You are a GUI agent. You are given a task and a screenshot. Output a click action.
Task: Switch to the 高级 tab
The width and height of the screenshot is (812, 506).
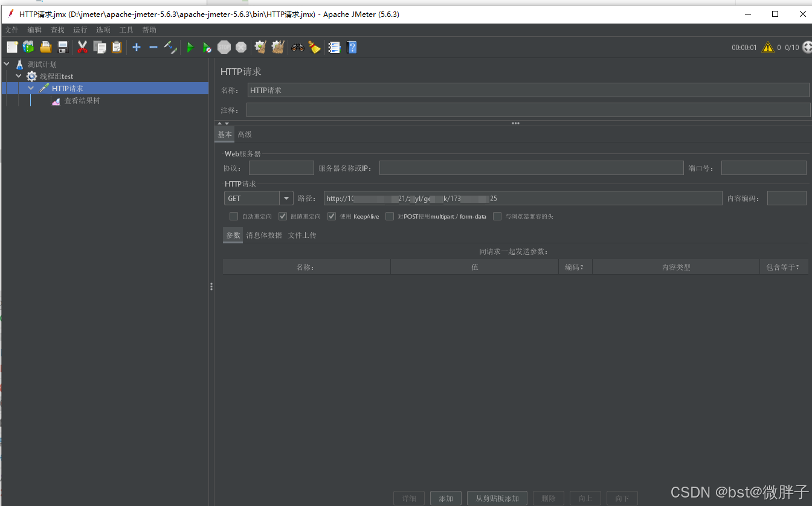click(245, 135)
